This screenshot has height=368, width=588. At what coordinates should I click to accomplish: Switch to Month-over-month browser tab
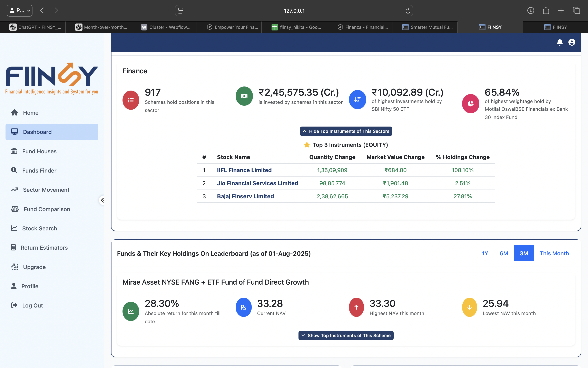98,27
